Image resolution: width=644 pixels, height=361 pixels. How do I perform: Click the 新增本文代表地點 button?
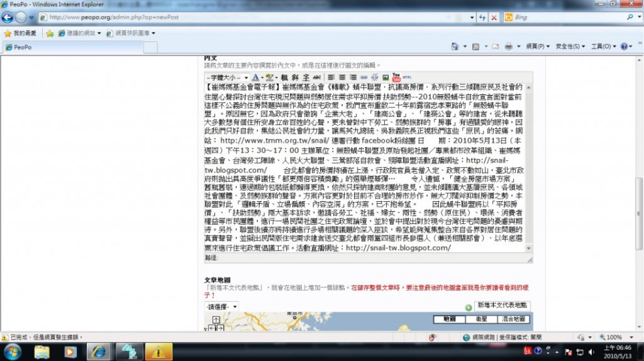[x=502, y=306]
